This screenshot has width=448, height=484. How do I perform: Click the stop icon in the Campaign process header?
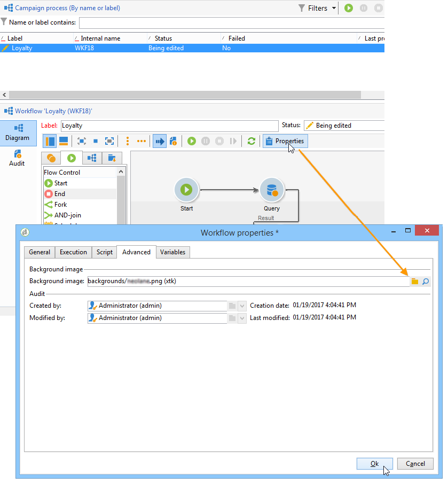click(378, 8)
